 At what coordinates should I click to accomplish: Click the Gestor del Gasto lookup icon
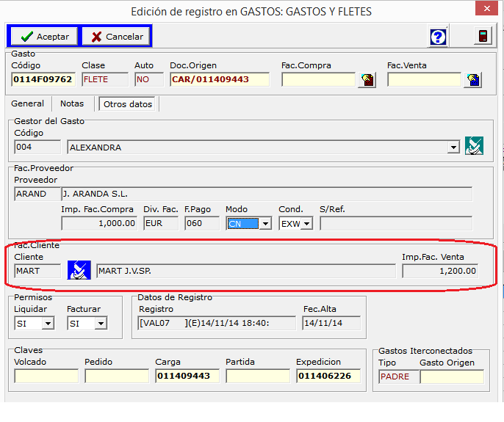click(x=474, y=146)
